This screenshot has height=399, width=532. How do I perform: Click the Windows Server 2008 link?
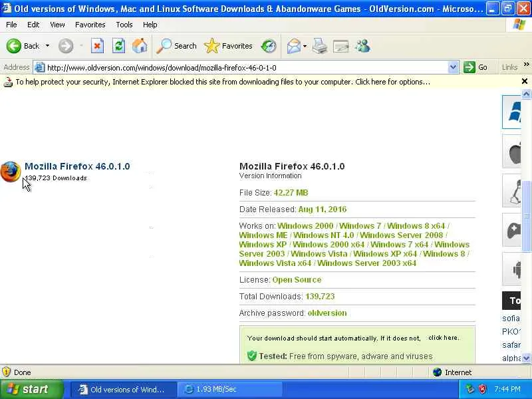coord(402,235)
